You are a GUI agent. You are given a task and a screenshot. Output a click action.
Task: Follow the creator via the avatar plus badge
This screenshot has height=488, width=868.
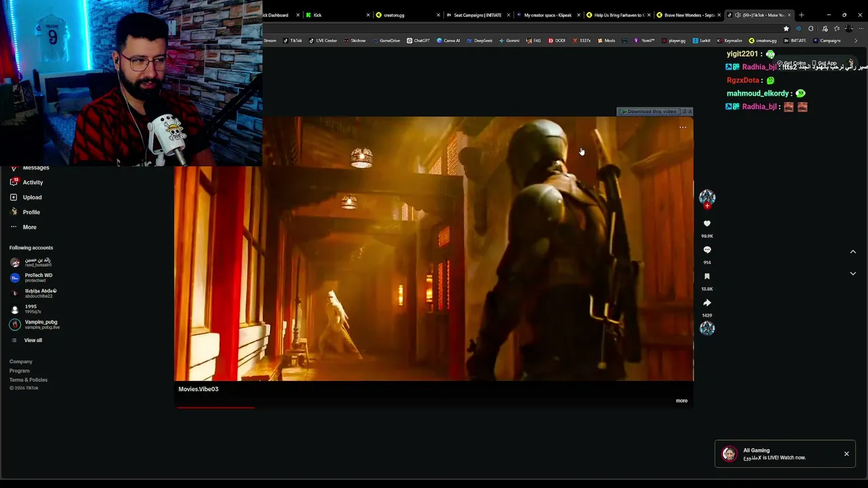click(x=707, y=206)
